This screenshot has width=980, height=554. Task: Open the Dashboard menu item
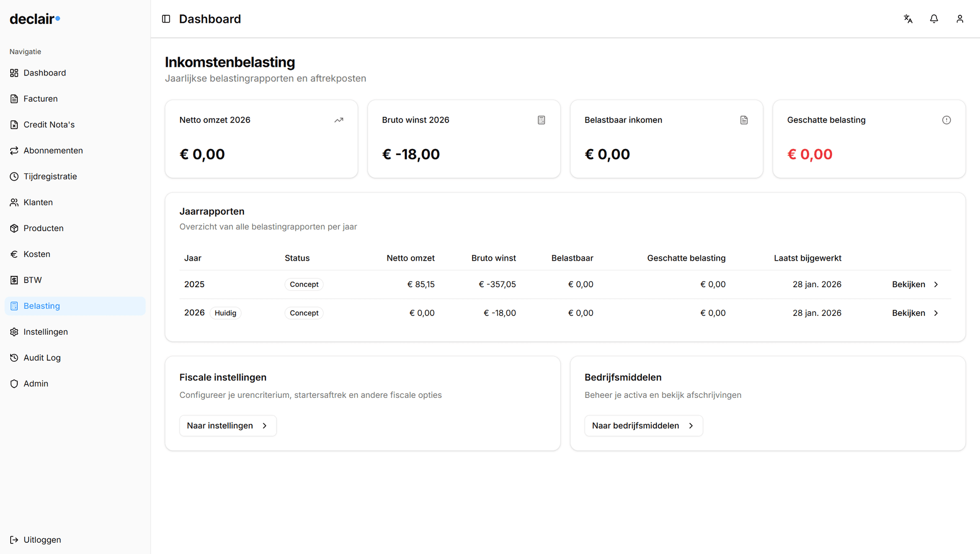point(75,73)
